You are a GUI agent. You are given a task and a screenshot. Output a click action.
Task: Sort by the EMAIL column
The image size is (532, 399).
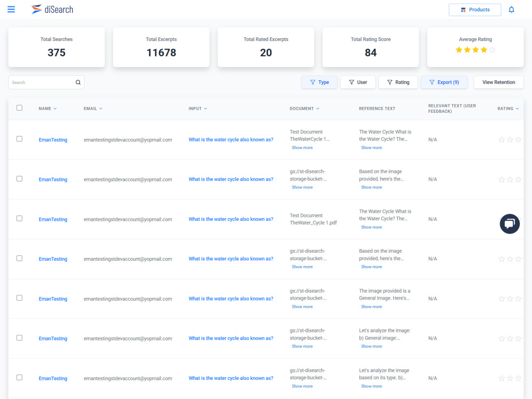[93, 109]
